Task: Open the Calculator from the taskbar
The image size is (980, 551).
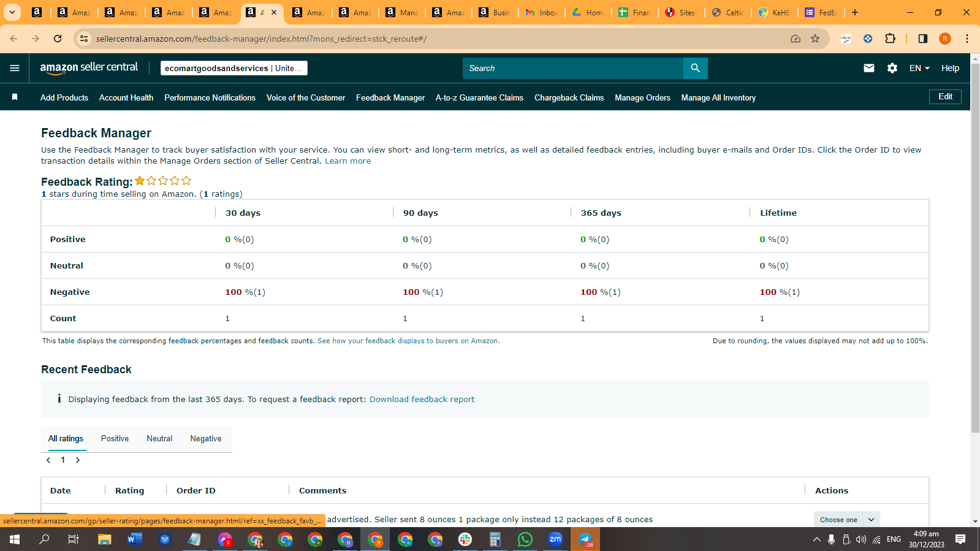Action: pyautogui.click(x=495, y=539)
